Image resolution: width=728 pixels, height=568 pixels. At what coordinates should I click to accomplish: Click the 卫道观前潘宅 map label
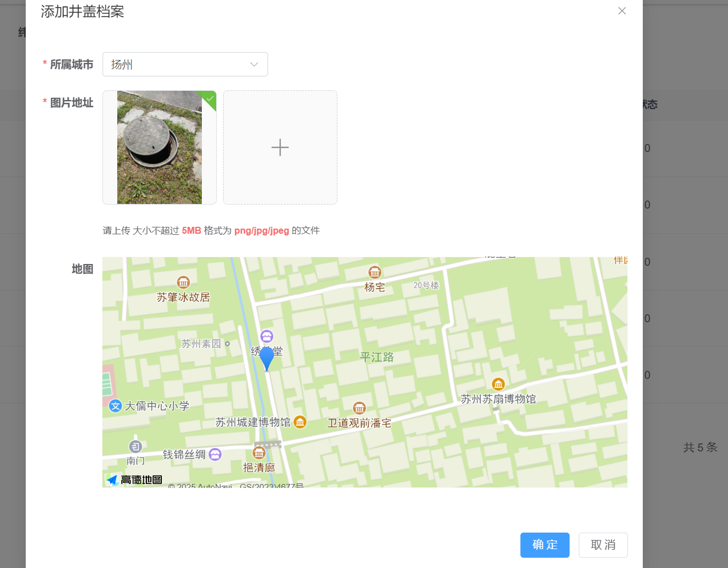coord(359,423)
